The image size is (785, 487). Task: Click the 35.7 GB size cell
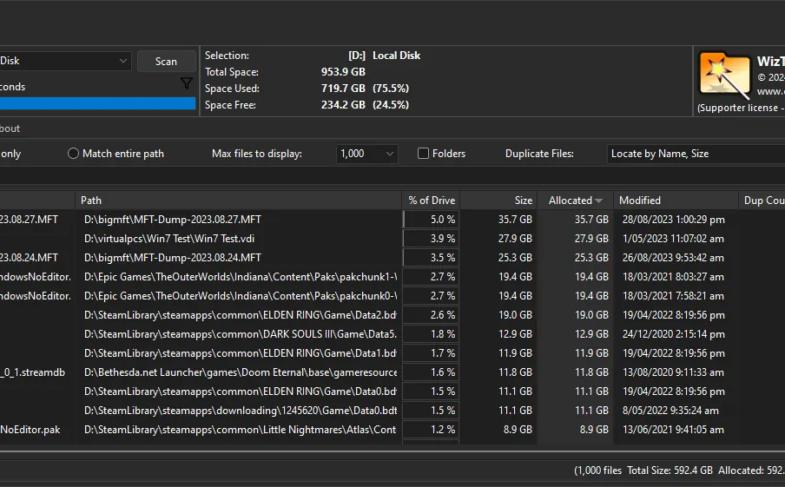515,220
